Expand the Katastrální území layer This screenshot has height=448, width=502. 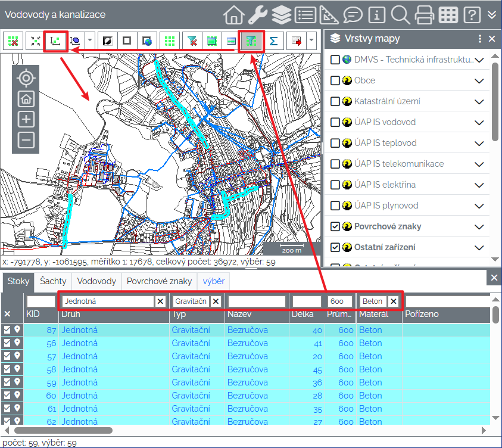click(x=479, y=101)
